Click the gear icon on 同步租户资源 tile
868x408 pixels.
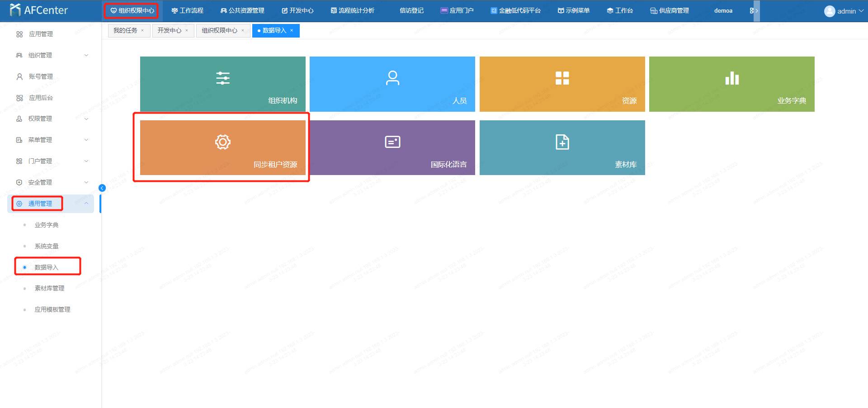point(223,142)
